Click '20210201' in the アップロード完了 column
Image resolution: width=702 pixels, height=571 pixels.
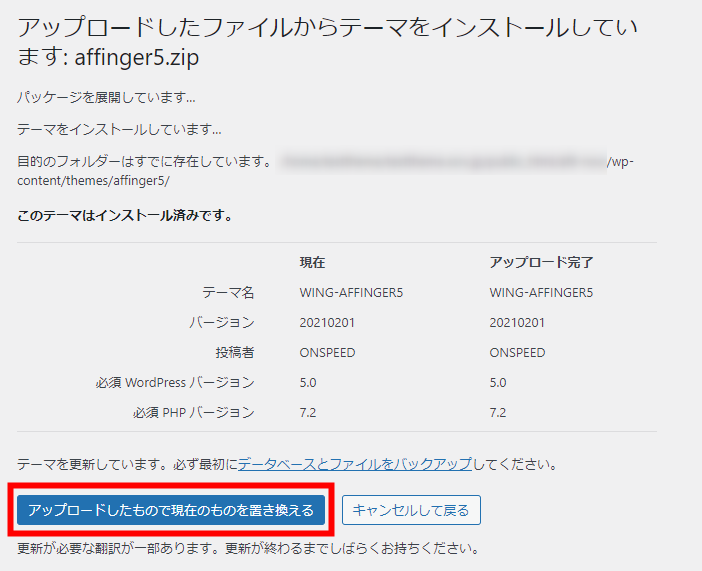click(517, 322)
